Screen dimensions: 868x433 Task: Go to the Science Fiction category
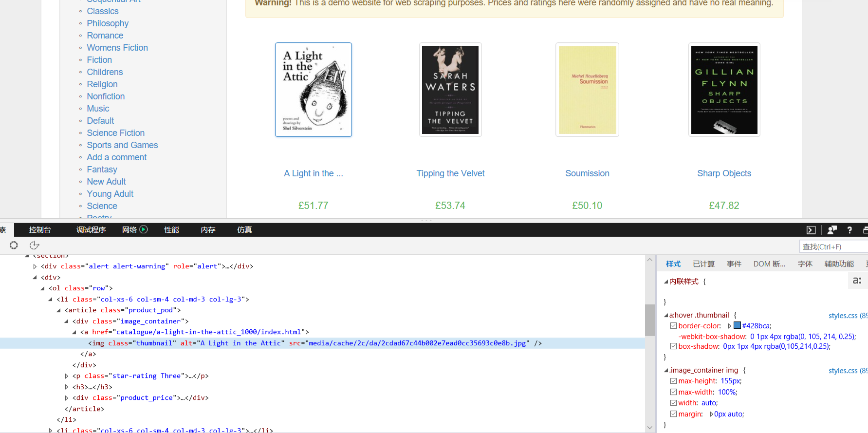116,133
